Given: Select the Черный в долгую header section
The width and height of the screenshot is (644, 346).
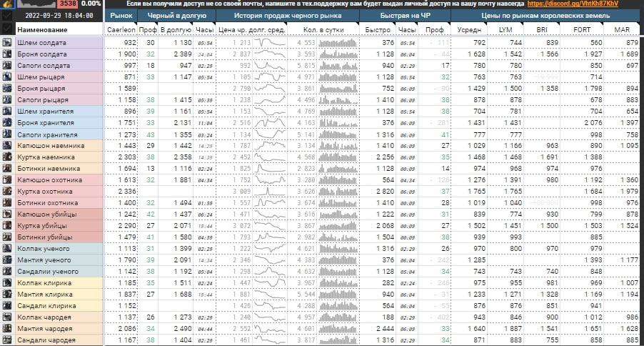Looking at the screenshot, I should tap(176, 16).
